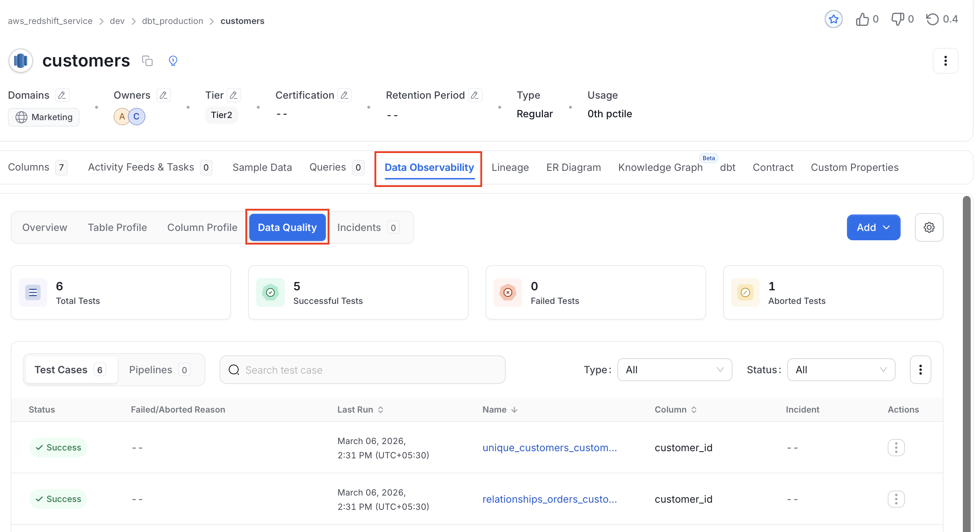Switch to Pipelines toggle
The image size is (980, 532).
(x=160, y=370)
